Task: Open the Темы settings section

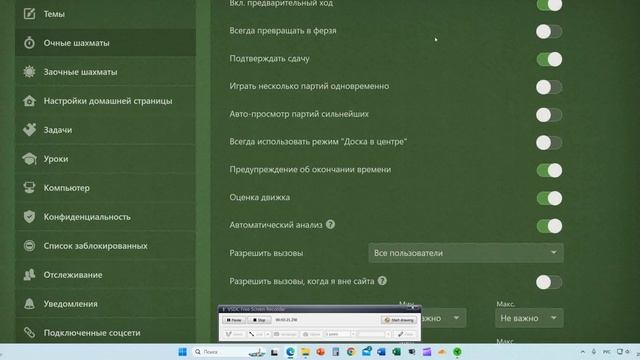Action: pyautogui.click(x=105, y=14)
